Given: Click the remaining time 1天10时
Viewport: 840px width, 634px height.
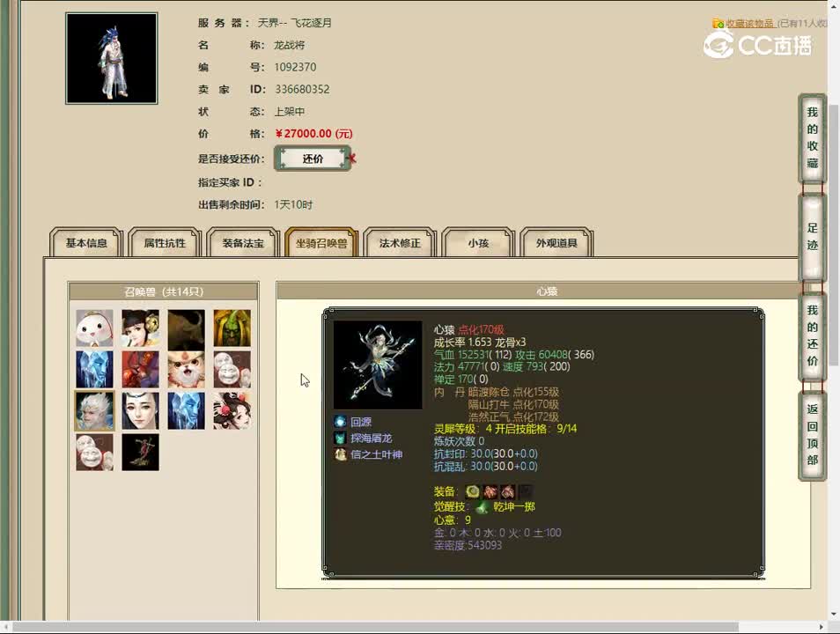Looking at the screenshot, I should click(293, 204).
